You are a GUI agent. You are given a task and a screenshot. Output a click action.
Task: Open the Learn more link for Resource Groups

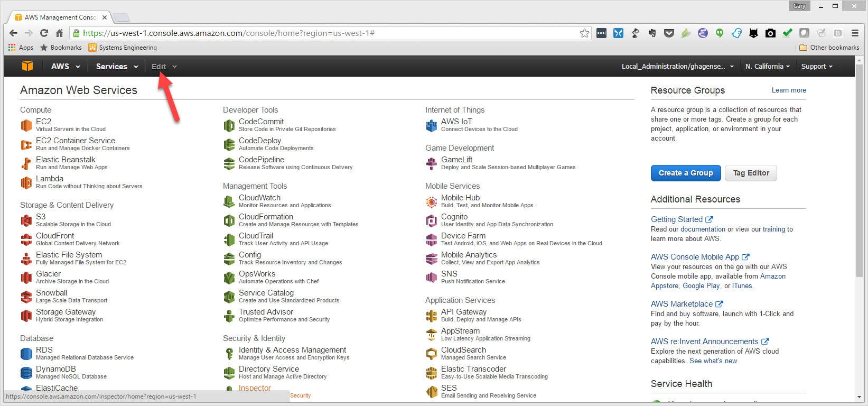[x=789, y=90]
